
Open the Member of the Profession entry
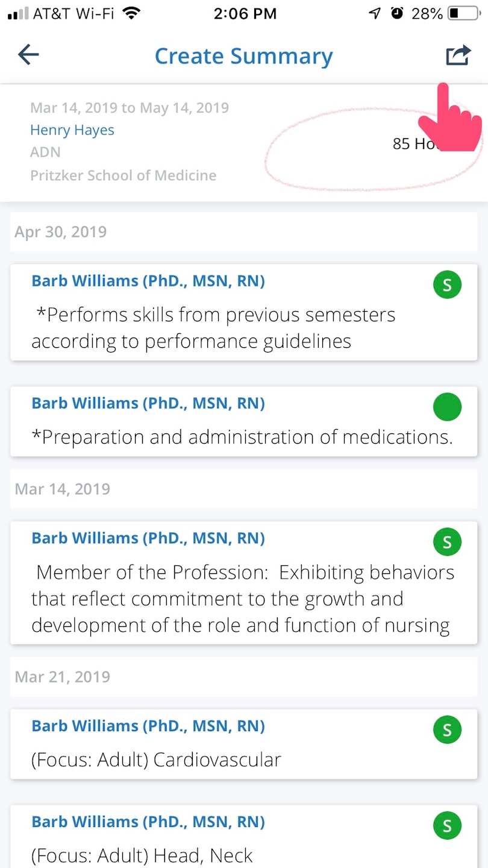pos(241,599)
